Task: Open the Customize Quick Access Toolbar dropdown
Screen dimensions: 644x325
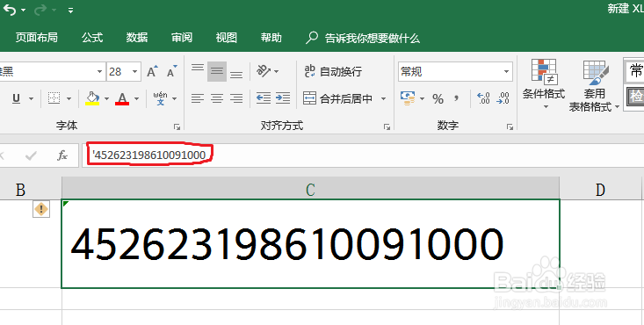Action: (70, 11)
